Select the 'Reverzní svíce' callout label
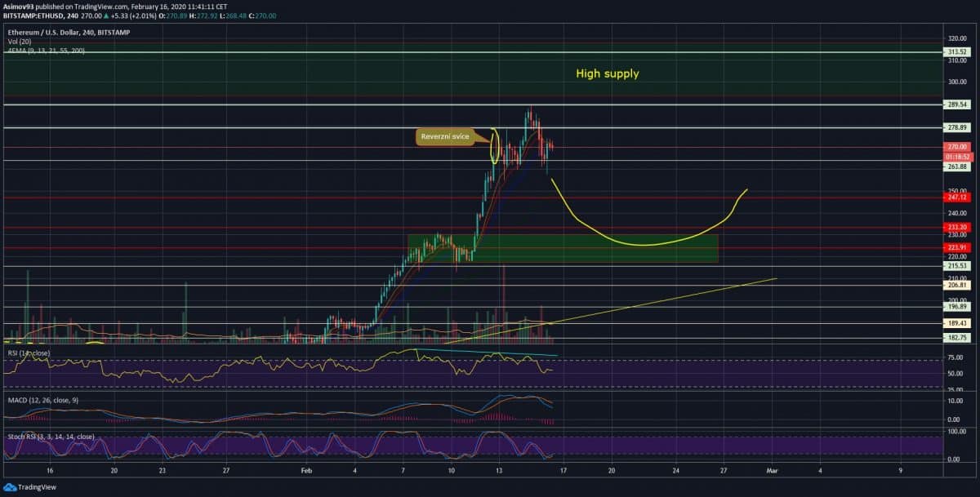The width and height of the screenshot is (980, 497). [445, 136]
